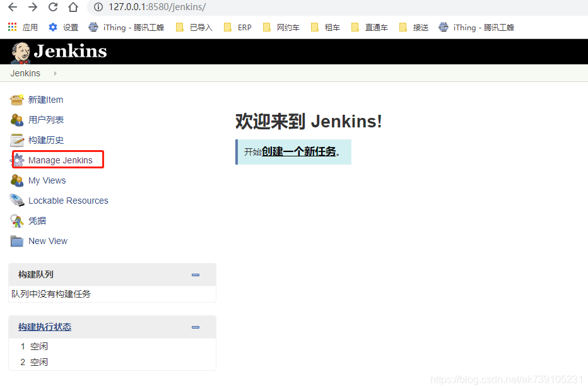Click the My Views user icon

(17, 180)
